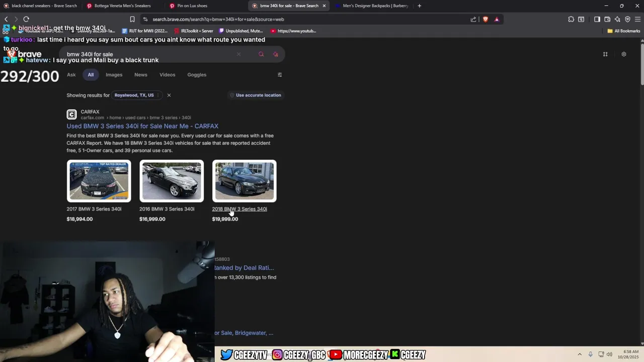Click the $19,999.00 price text
644x362 pixels.
coord(225,219)
